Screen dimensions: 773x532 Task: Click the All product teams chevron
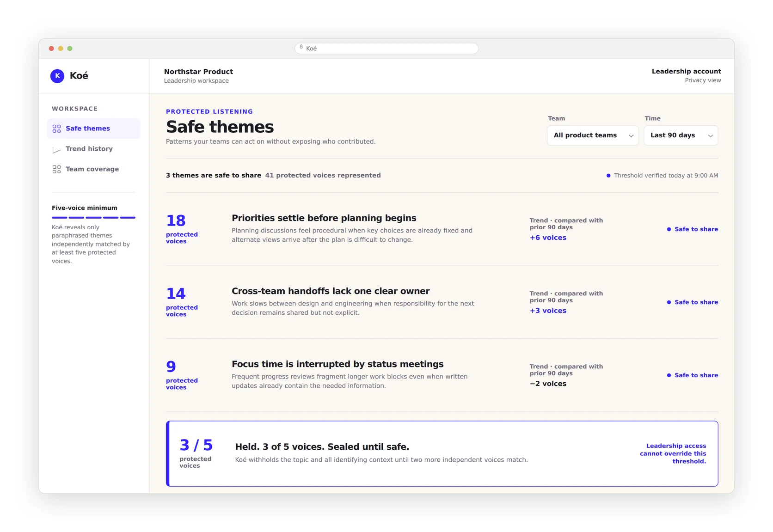(631, 136)
